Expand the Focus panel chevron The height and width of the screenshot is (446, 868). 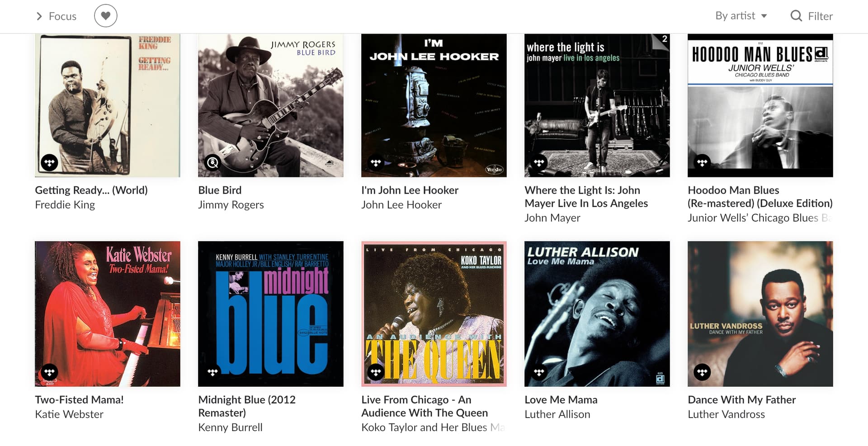click(x=39, y=16)
